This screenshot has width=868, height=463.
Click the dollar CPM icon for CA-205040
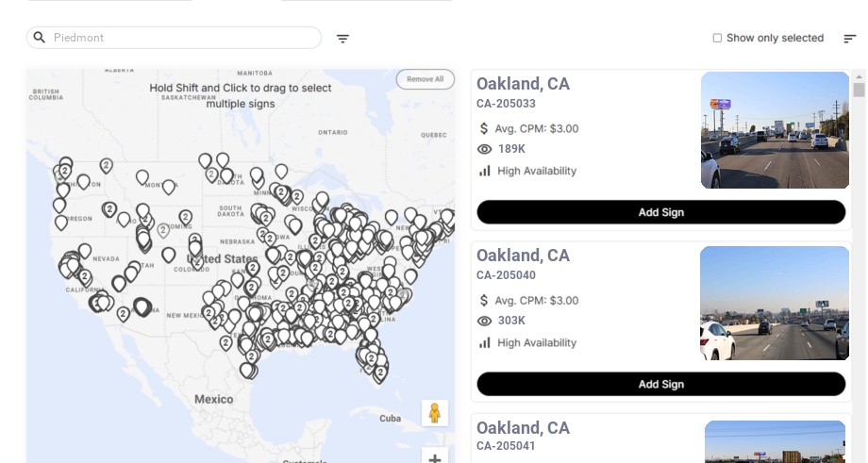pyautogui.click(x=485, y=300)
